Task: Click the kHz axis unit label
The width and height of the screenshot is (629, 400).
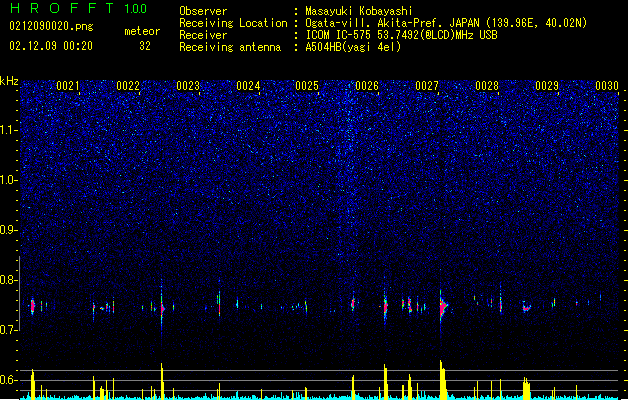Action: 9,81
